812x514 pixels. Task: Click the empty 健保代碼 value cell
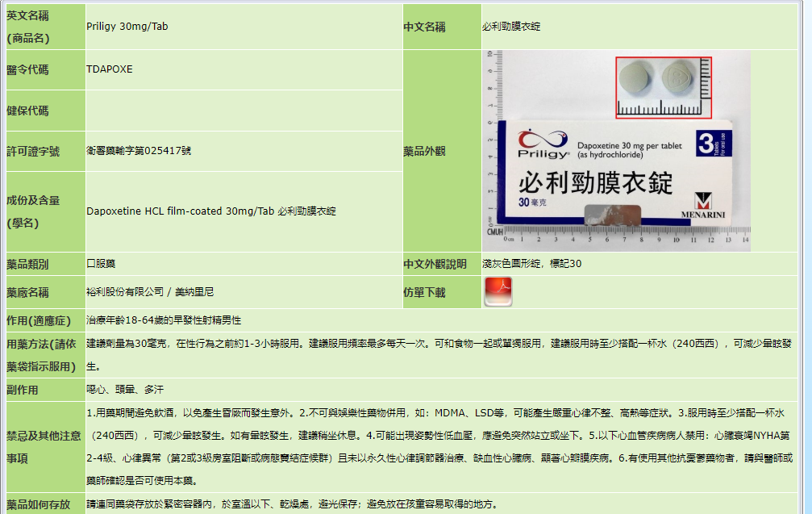coord(242,111)
